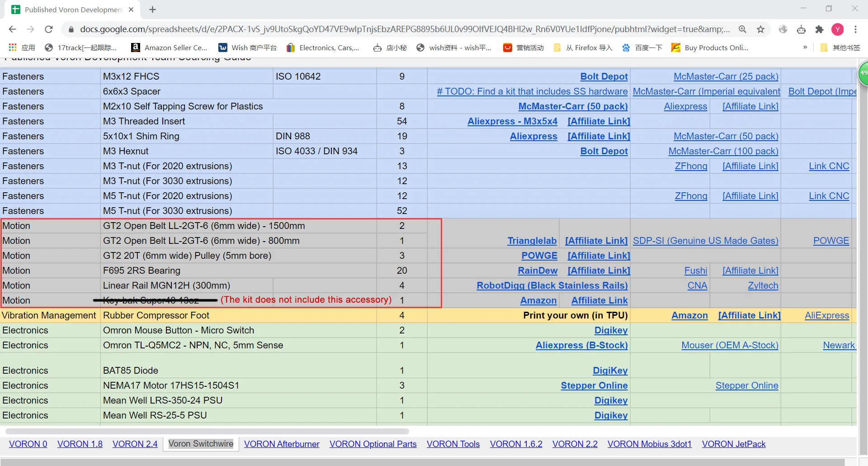This screenshot has width=868, height=466.
Task: Open the zoom magnifier in the address bar
Action: [x=742, y=29]
